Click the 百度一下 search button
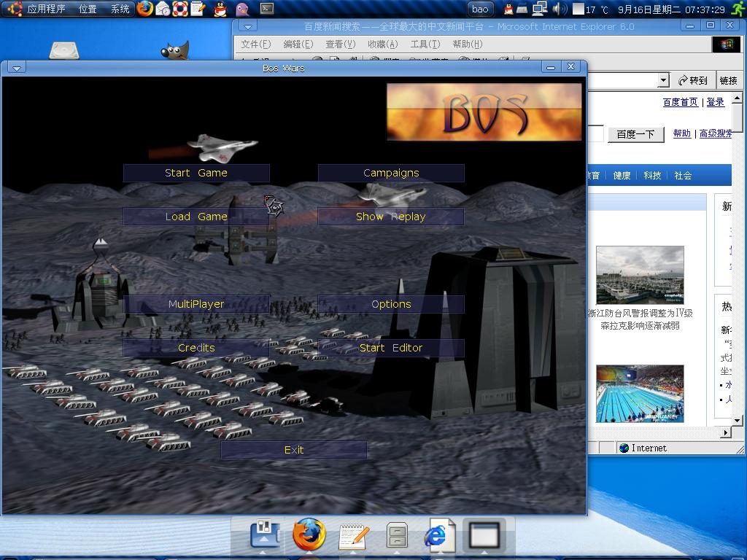747x560 pixels. coord(635,134)
